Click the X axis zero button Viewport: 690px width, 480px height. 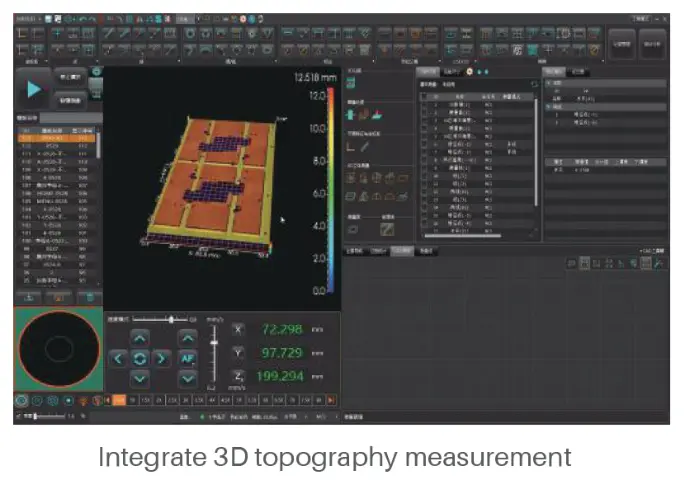click(x=238, y=330)
